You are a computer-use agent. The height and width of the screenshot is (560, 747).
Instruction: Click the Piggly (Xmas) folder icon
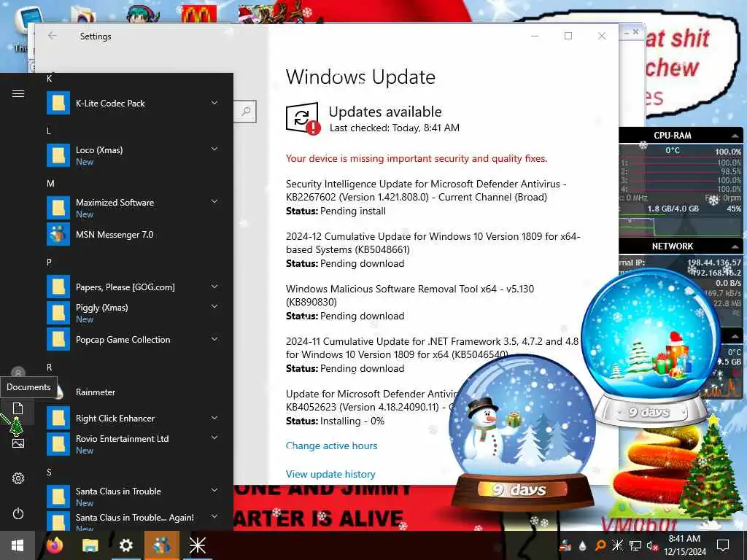pos(58,313)
